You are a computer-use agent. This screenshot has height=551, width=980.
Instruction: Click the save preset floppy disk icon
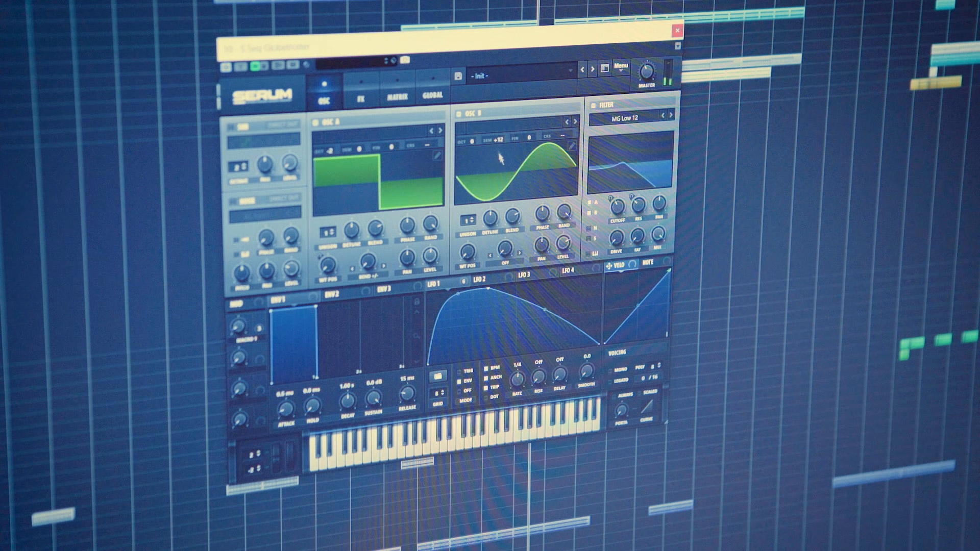click(458, 76)
